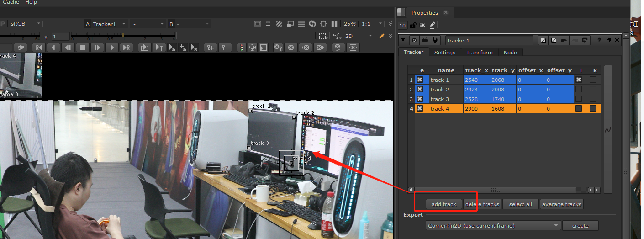Viewport: 644px width, 239px height.
Task: Switch to the Node tab
Action: pos(510,53)
